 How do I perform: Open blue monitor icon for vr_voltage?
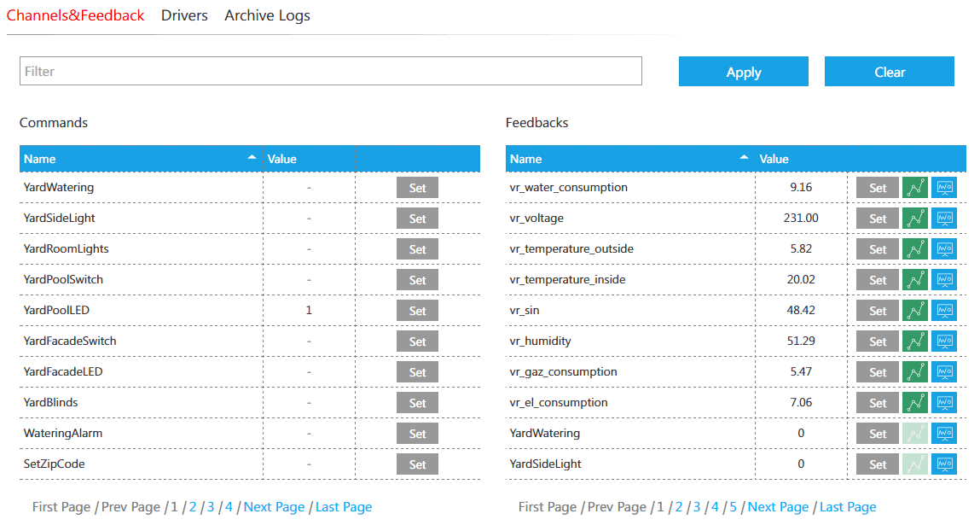click(943, 219)
